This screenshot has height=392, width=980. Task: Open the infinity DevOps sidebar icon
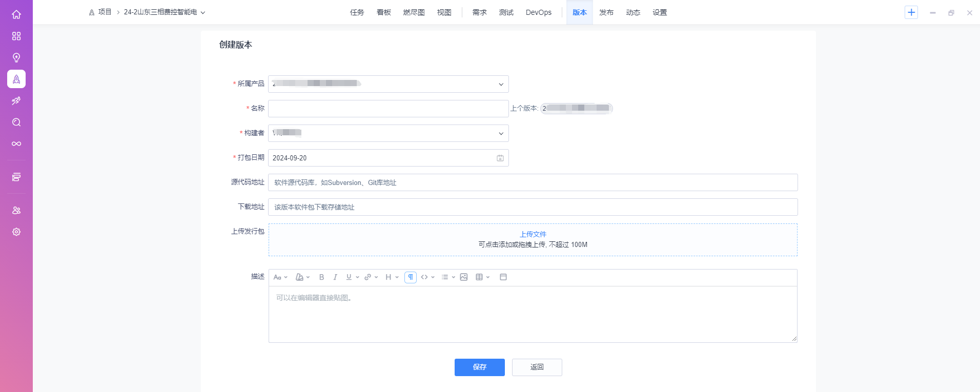click(x=16, y=144)
